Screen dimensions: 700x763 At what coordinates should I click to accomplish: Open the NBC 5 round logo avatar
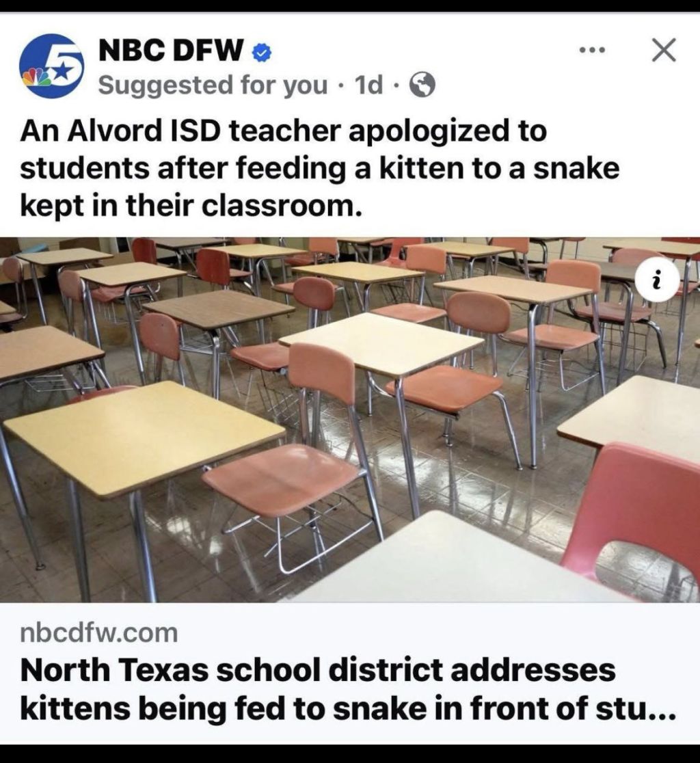[51, 66]
